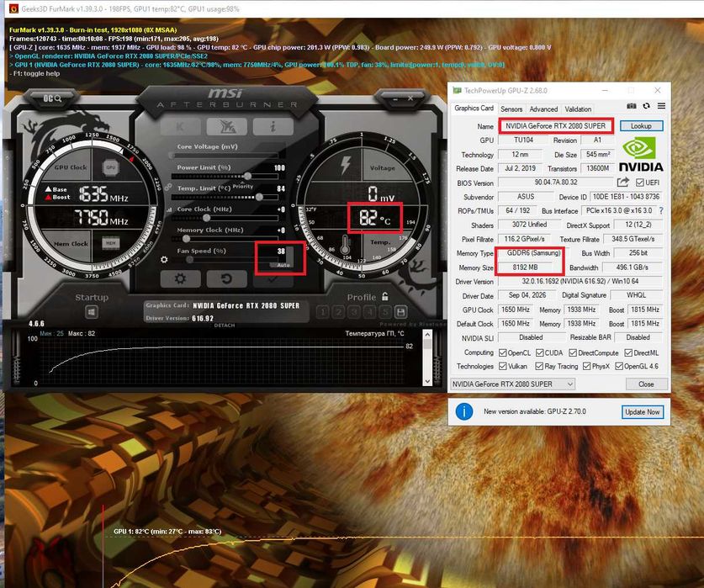The width and height of the screenshot is (704, 588).
Task: Toggle PhysX checkbox
Action: tap(586, 366)
